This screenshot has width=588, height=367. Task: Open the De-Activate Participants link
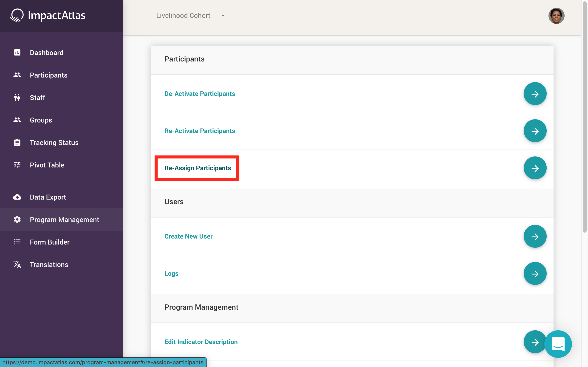coord(199,94)
